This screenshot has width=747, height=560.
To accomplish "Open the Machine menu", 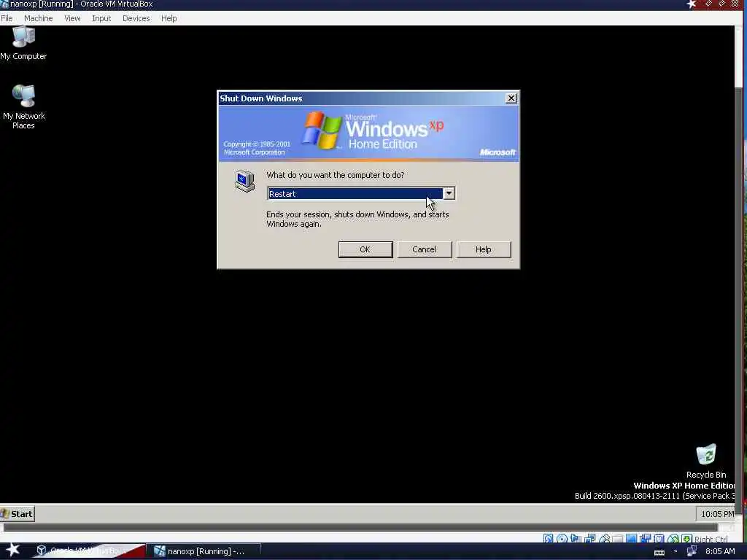I will [x=38, y=18].
